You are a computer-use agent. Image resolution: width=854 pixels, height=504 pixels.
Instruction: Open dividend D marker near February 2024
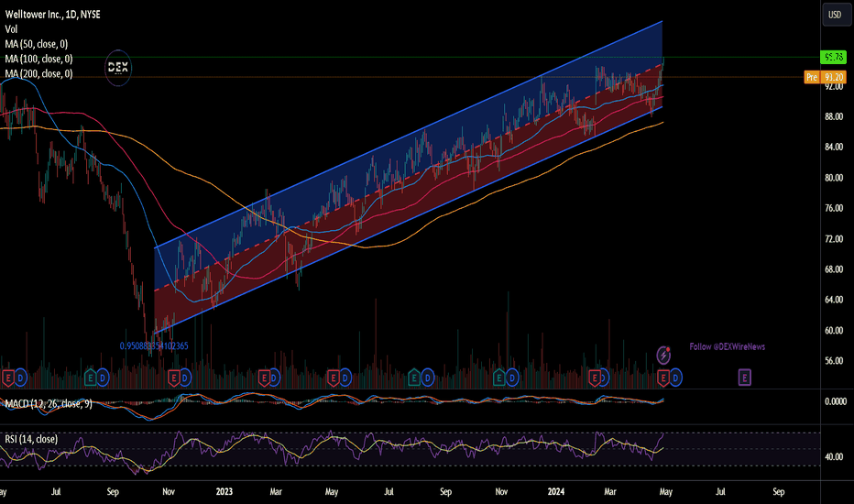click(604, 378)
